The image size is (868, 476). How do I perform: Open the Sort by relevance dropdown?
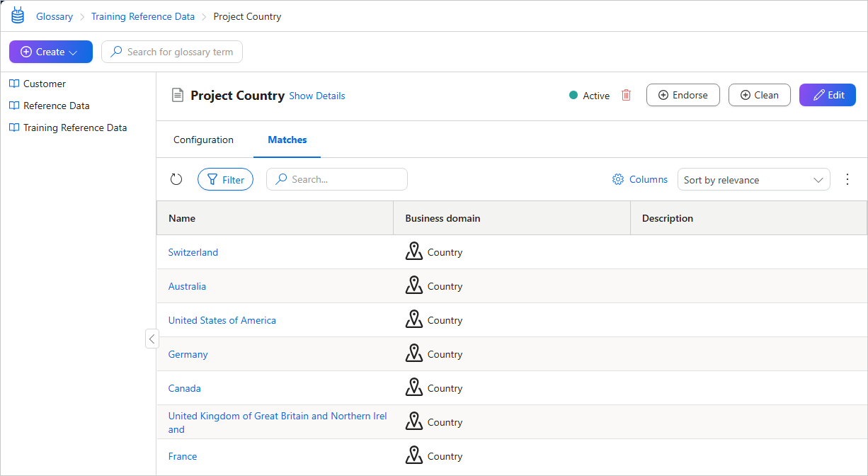(x=753, y=179)
